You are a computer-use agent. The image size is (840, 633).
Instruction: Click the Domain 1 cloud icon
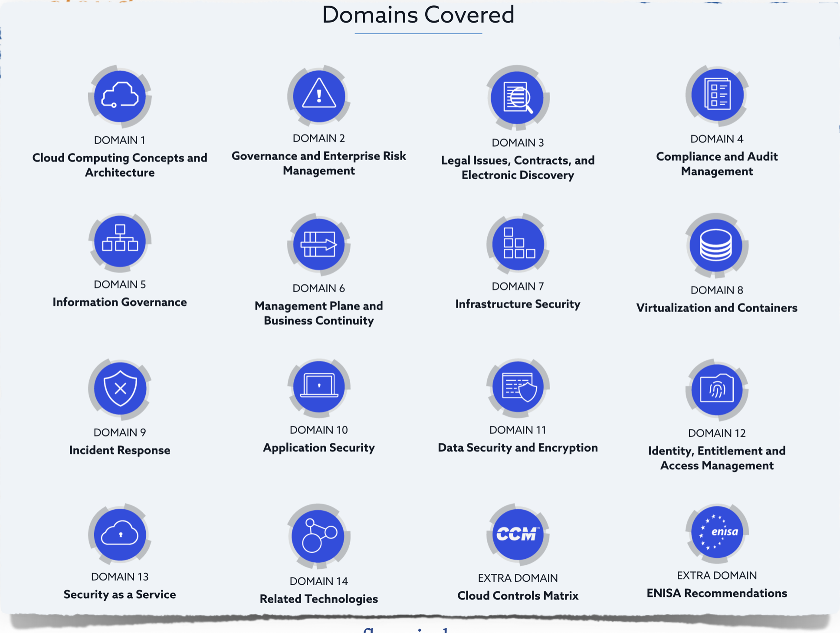(x=120, y=96)
